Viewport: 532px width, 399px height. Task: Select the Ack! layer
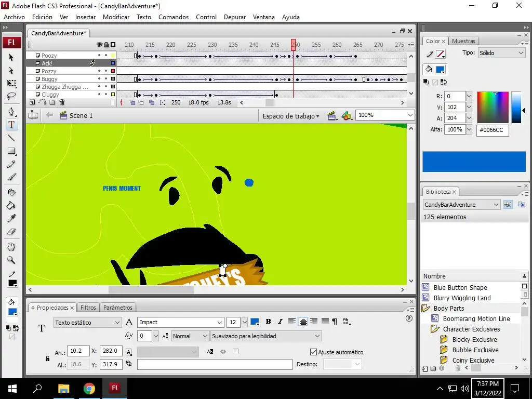[x=71, y=63]
